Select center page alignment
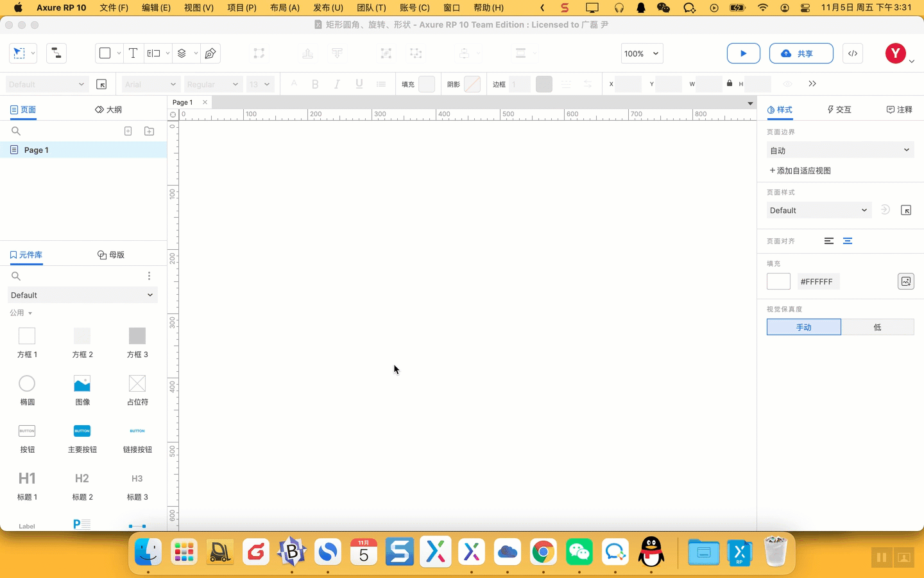Viewport: 924px width, 578px height. click(848, 241)
